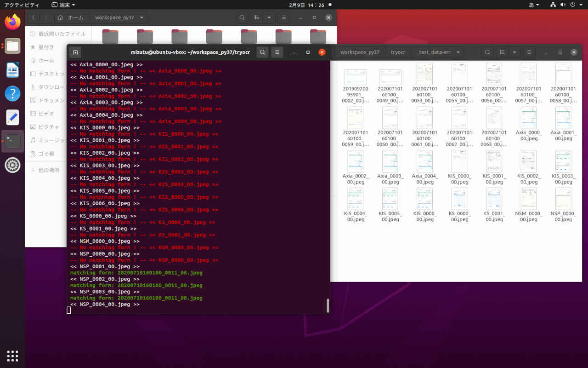Click アクティビティ in the top bar
This screenshot has height=368, width=588.
(x=22, y=5)
